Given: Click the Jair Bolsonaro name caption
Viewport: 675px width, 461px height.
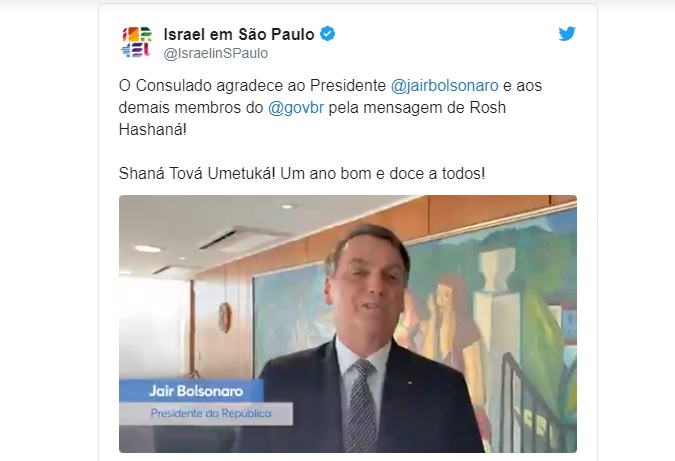Looking at the screenshot, I should click(196, 391).
